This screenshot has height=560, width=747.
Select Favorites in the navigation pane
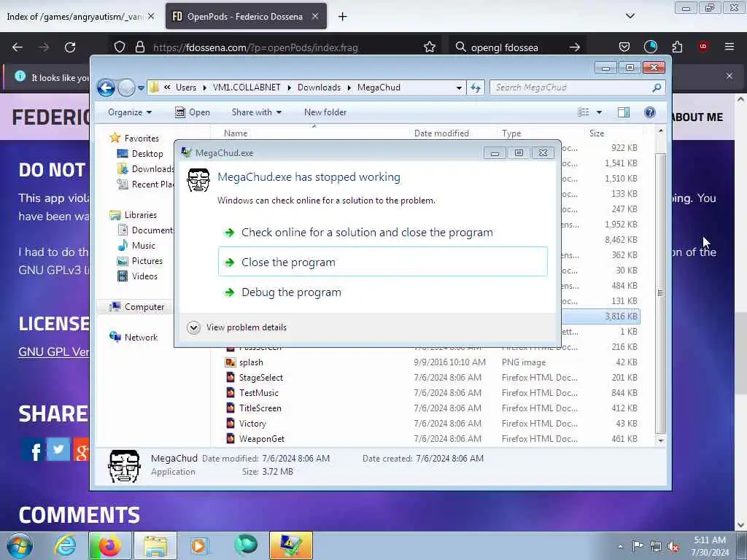142,138
